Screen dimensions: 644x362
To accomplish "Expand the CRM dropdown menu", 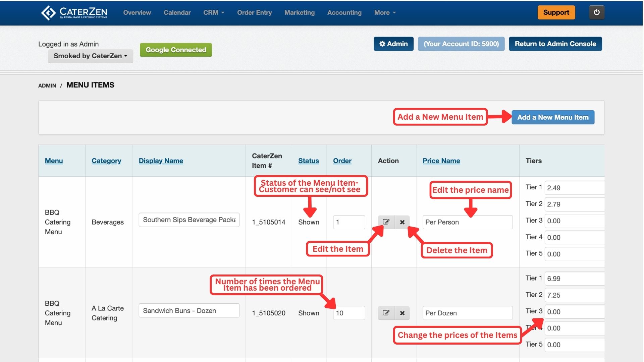I will (214, 13).
